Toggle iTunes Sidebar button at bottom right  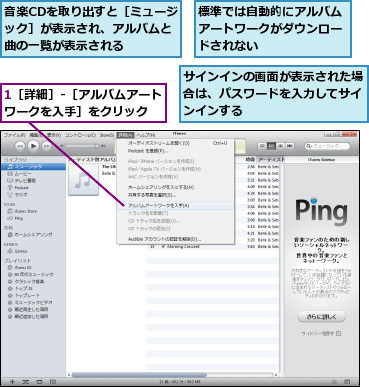click(347, 382)
